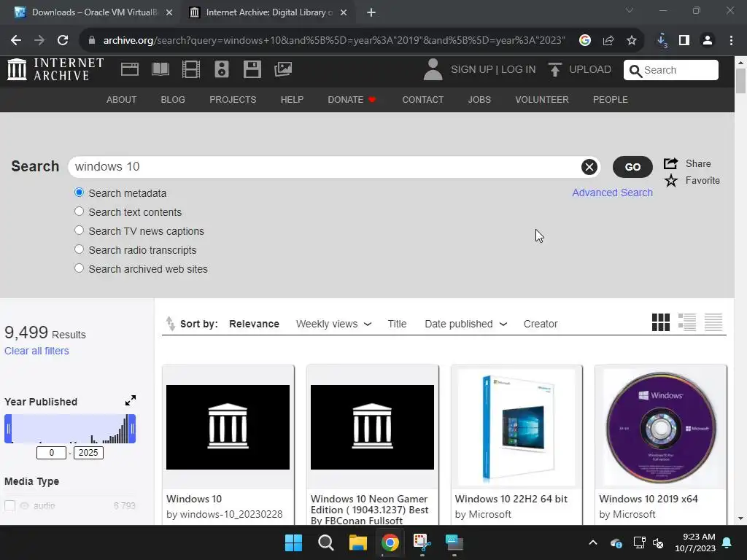This screenshot has width=747, height=560.
Task: Open the Texts book icon
Action: pos(160,69)
